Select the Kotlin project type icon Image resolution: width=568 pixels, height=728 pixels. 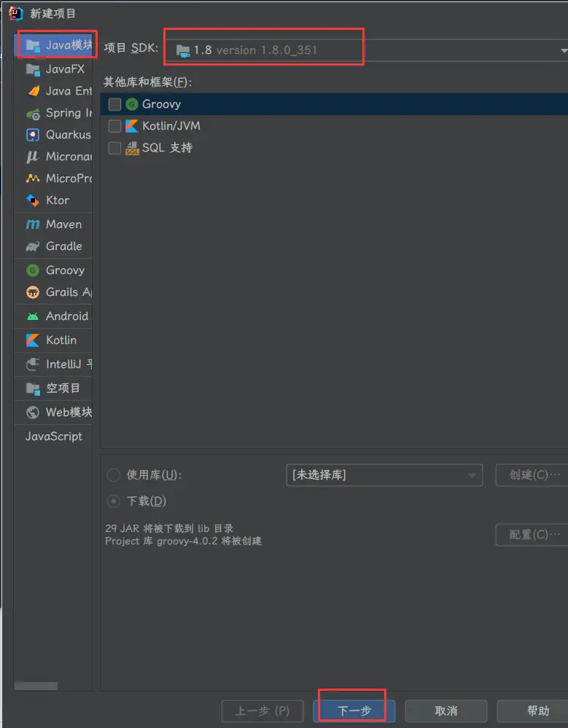pyautogui.click(x=33, y=340)
